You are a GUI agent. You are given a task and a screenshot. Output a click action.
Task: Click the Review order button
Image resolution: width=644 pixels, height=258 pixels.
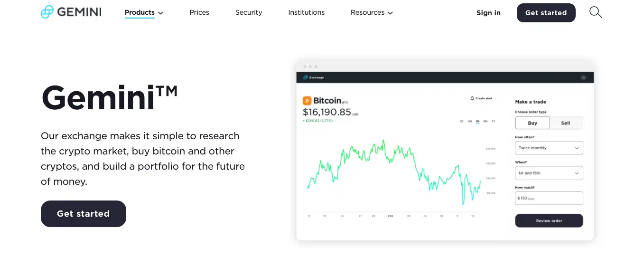pyautogui.click(x=549, y=220)
